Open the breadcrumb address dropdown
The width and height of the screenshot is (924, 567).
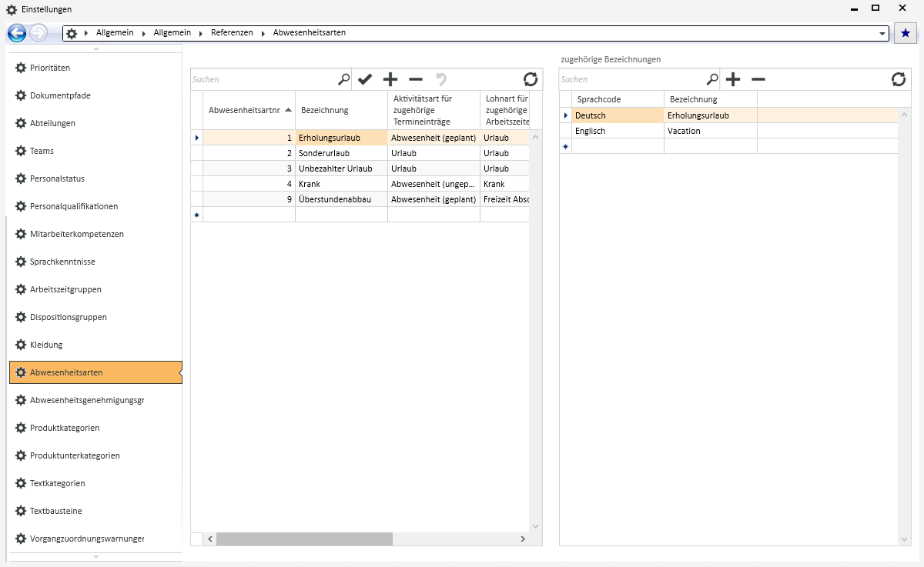(x=882, y=34)
